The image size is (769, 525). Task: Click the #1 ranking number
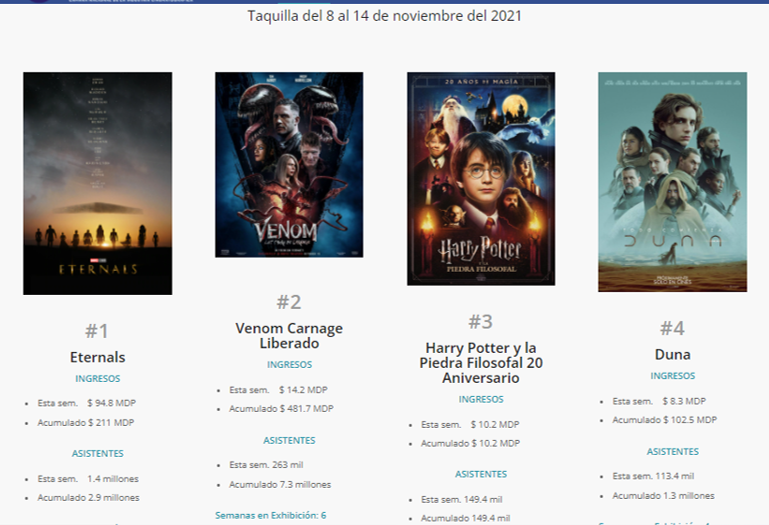coord(97,331)
